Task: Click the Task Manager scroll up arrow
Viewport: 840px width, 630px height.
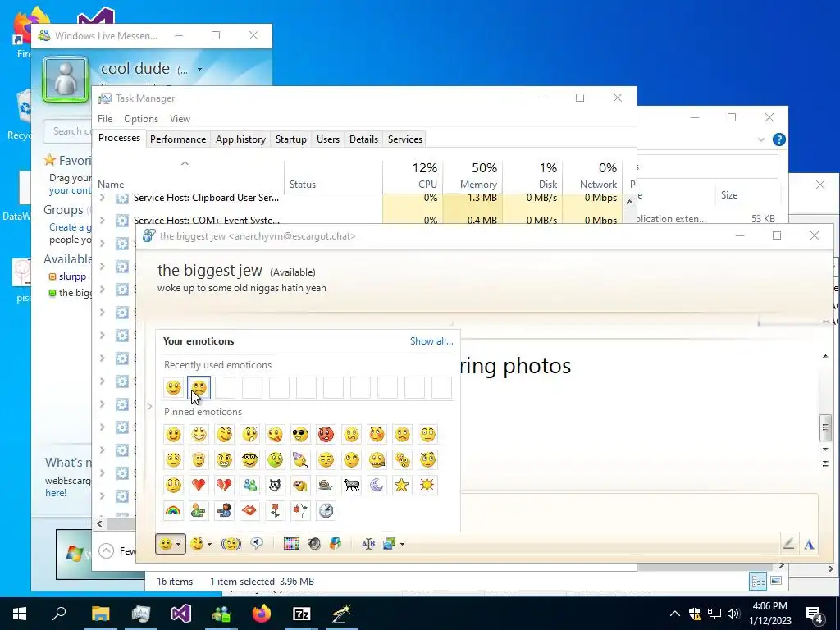Action: (629, 202)
